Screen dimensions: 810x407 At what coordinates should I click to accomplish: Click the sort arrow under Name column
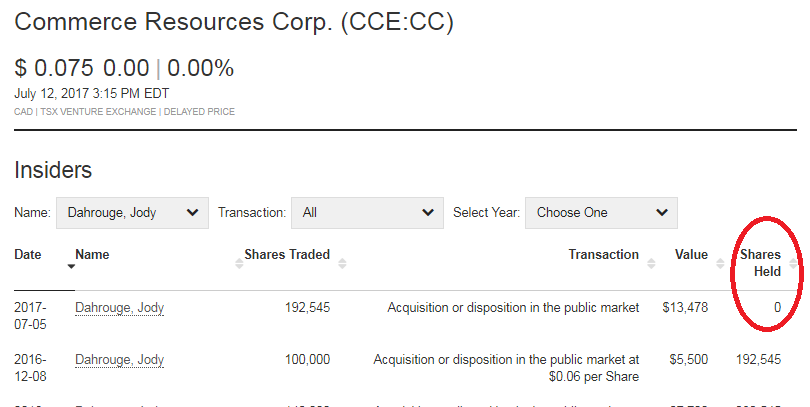[71, 266]
